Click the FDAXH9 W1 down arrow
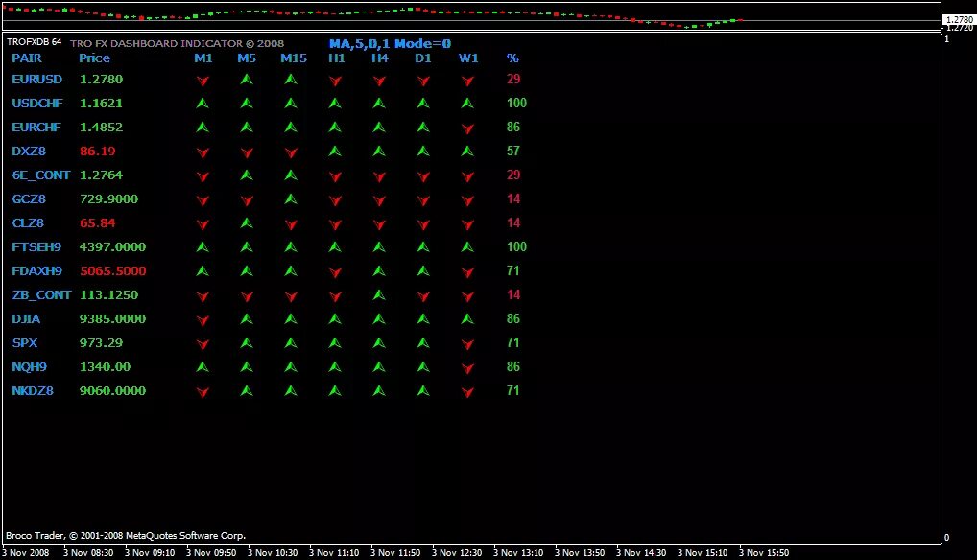The image size is (977, 560). click(x=467, y=272)
